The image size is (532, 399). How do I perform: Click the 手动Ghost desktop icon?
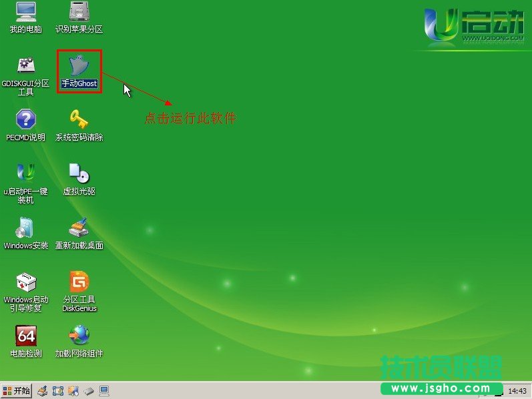[79, 66]
